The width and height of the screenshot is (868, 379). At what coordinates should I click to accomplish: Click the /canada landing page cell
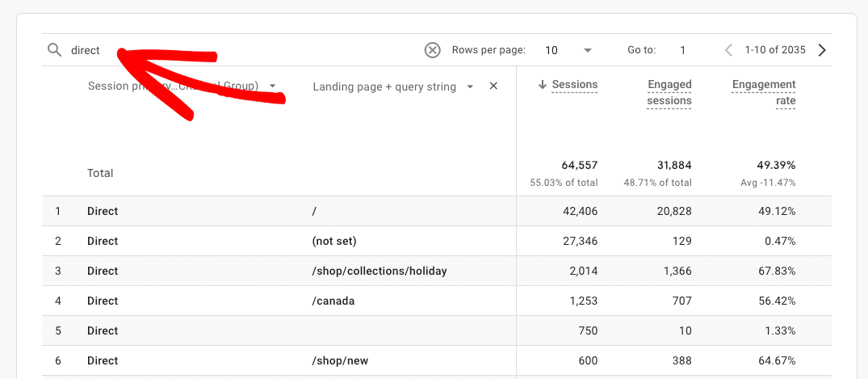(x=333, y=301)
